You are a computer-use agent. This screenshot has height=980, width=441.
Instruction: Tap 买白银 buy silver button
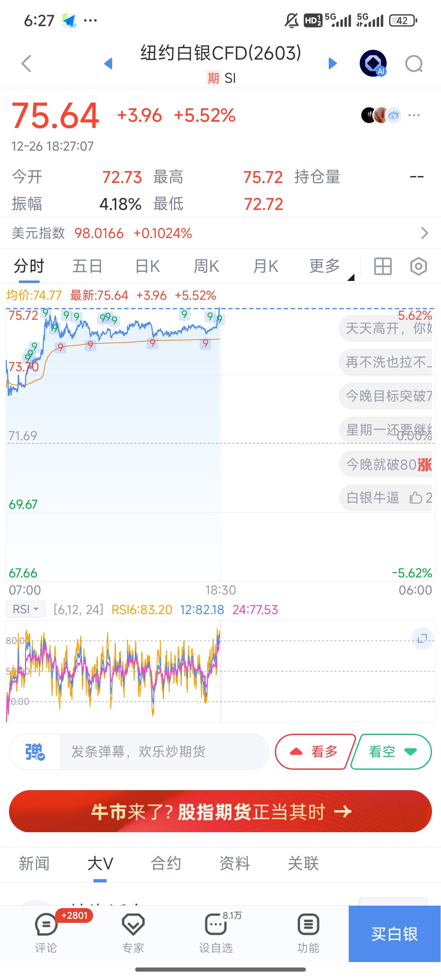[394, 934]
